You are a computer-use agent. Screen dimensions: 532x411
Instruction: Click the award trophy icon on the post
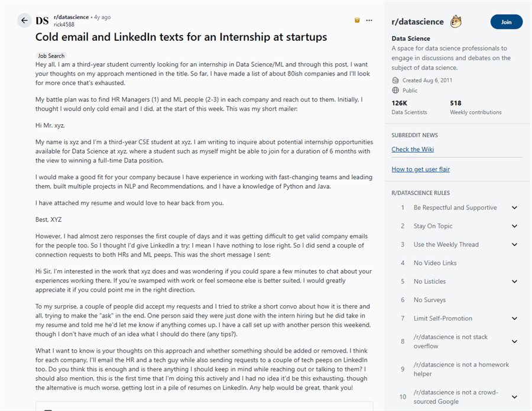click(x=357, y=20)
